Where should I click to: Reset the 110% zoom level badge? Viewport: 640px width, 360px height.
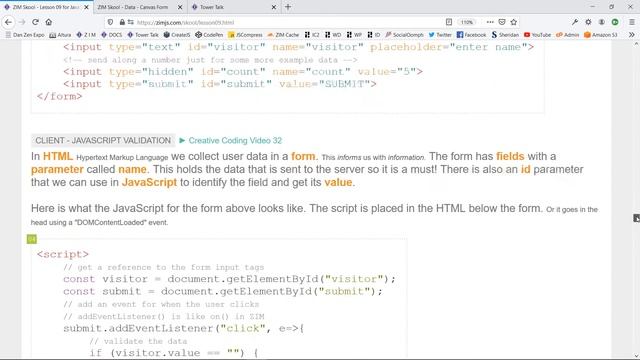(467, 22)
